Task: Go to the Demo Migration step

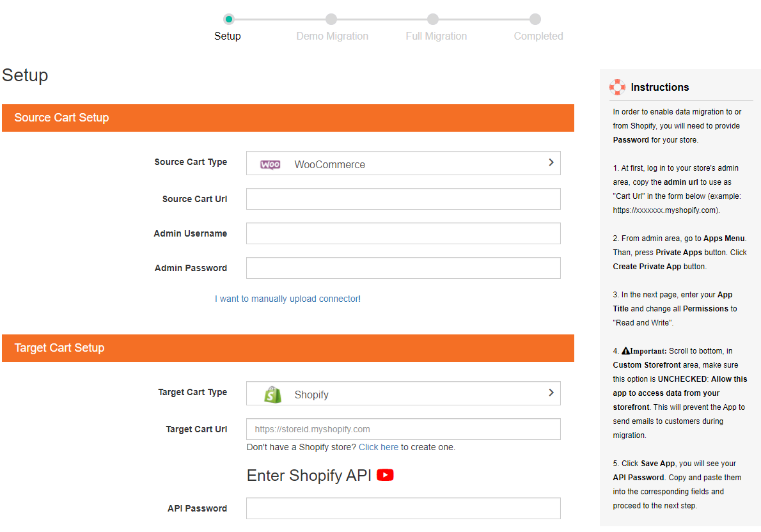Action: tap(333, 36)
